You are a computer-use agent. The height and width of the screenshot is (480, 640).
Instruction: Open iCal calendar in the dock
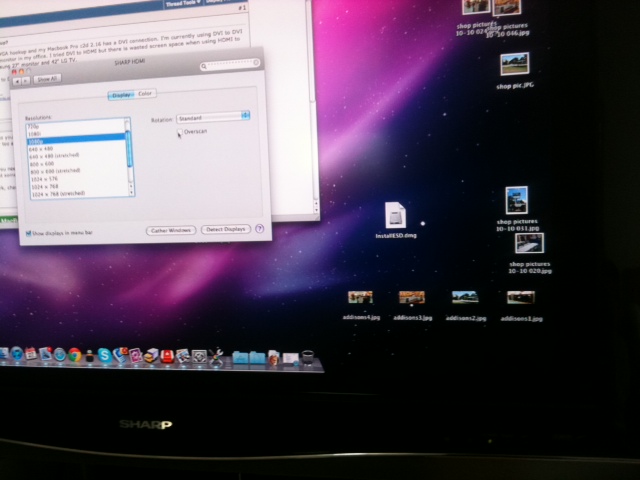31,353
